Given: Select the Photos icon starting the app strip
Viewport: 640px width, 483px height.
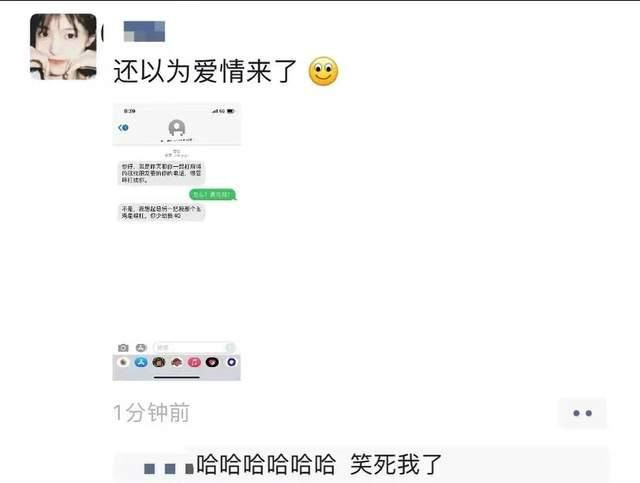Looking at the screenshot, I should click(123, 362).
